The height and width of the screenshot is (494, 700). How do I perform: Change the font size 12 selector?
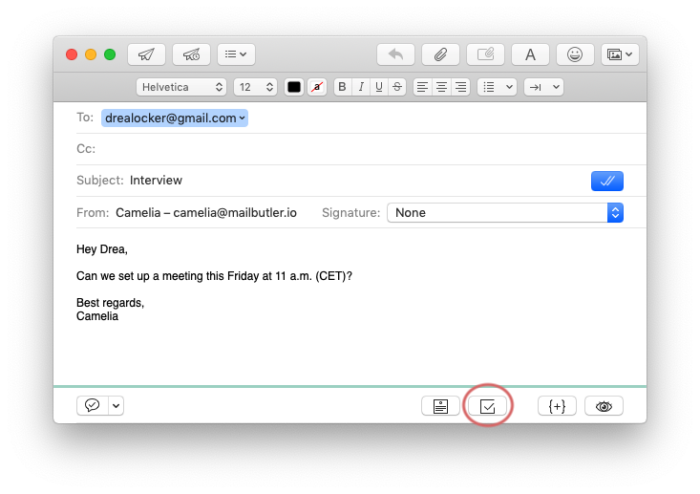click(255, 87)
